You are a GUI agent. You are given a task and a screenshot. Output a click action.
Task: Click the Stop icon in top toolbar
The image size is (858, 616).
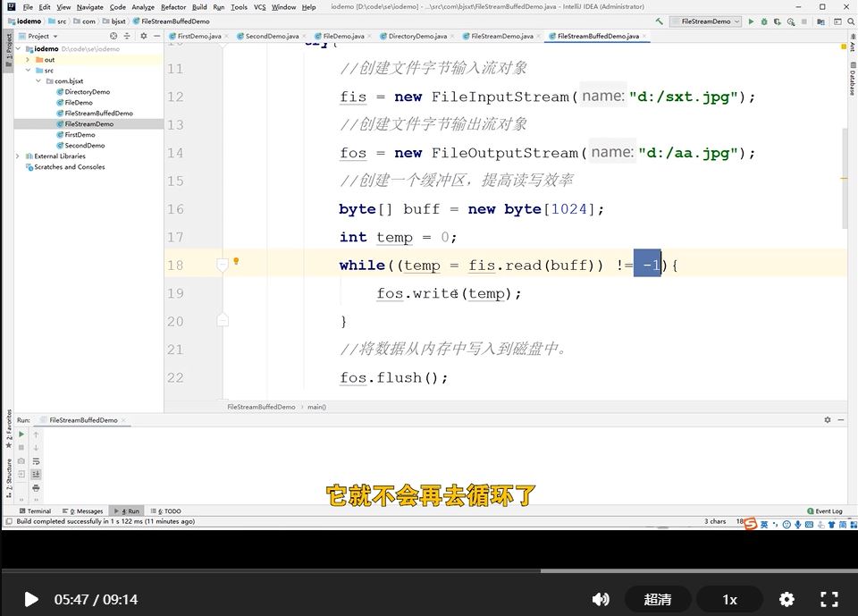(803, 21)
